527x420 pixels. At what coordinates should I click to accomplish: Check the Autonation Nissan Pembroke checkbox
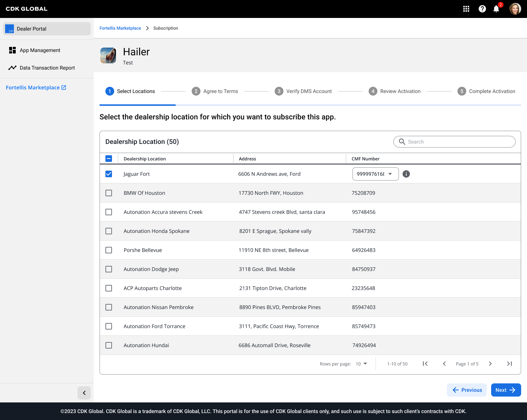pyautogui.click(x=109, y=307)
